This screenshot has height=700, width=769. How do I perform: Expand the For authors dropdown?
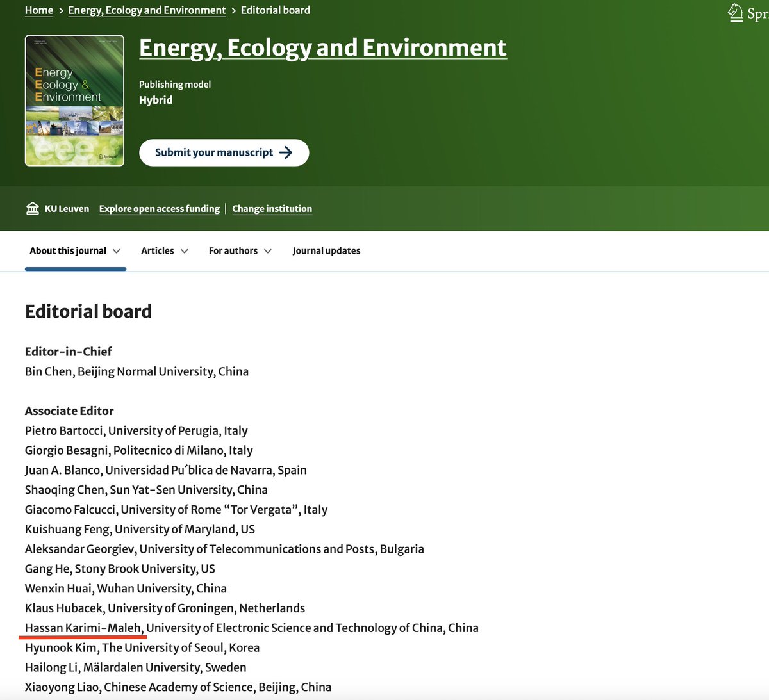click(268, 251)
